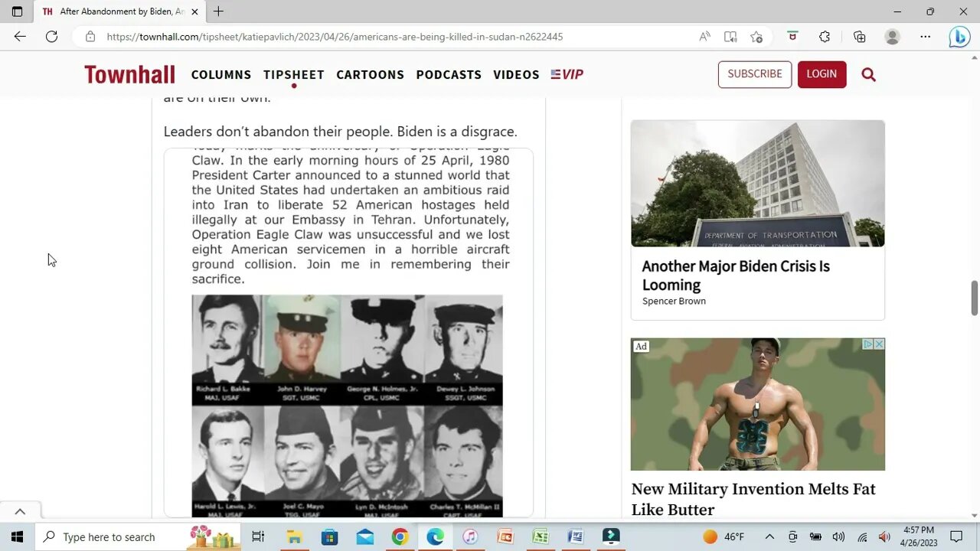Open the Word taskbar icon
The width and height of the screenshot is (980, 551).
[576, 536]
